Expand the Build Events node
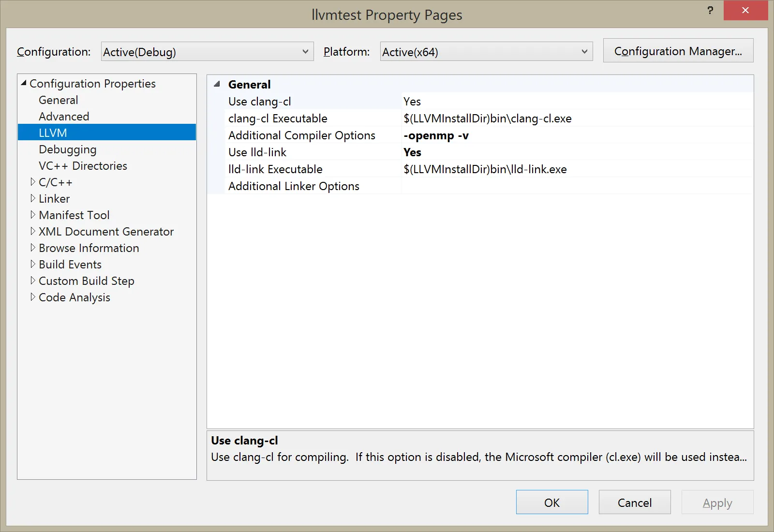This screenshot has width=774, height=532. click(x=33, y=264)
